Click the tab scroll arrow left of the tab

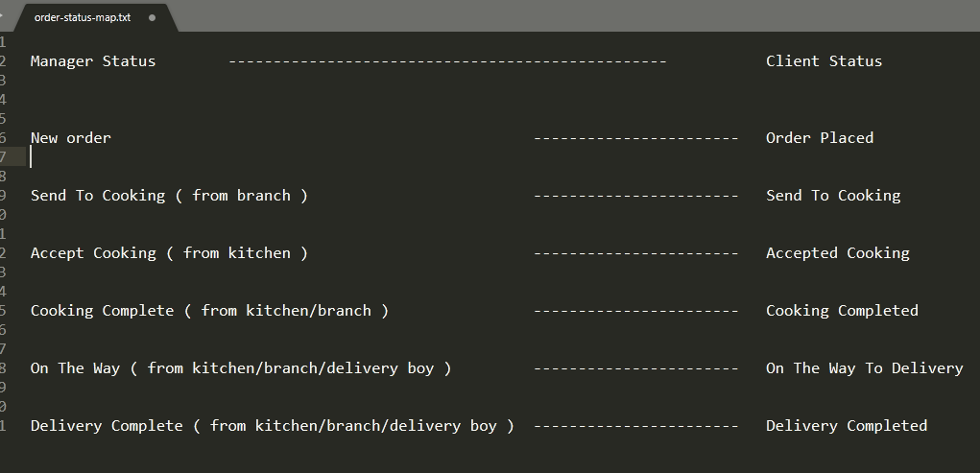pos(3,16)
